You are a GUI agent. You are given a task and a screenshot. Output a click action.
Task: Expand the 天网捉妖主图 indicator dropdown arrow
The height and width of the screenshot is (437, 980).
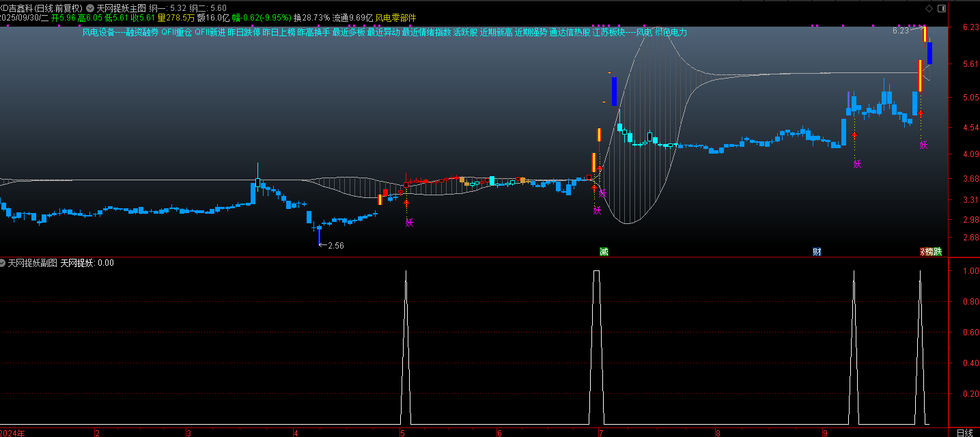[90, 8]
